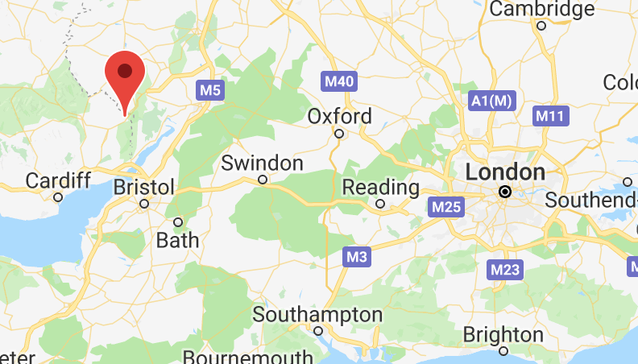
Task: Click the Oxford city label
Action: point(339,116)
